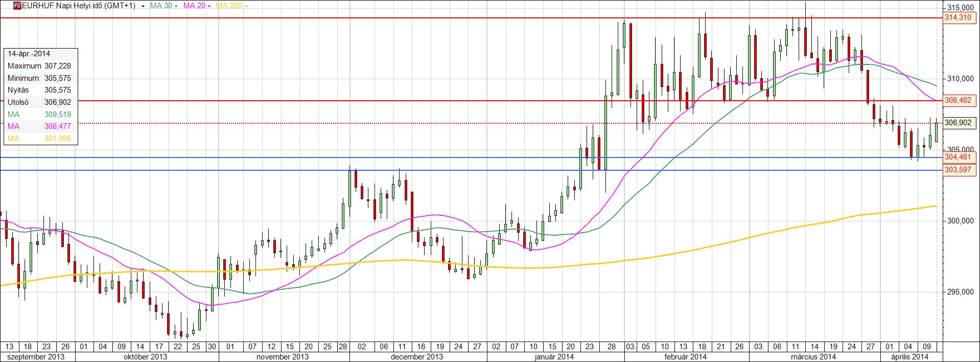Image resolution: width=980 pixels, height=362 pixels.
Task: Click the december 2013 label on the time axis
Action: pos(417,356)
